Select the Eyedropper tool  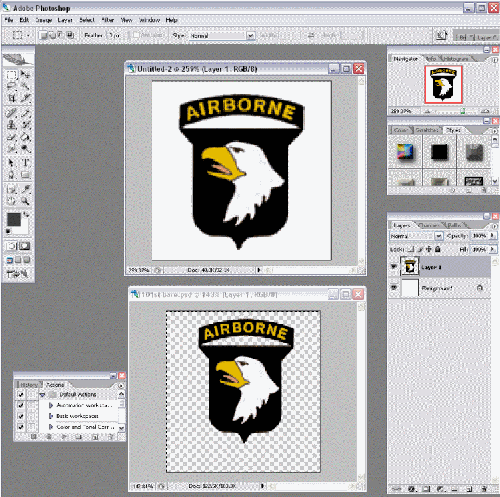(25, 189)
